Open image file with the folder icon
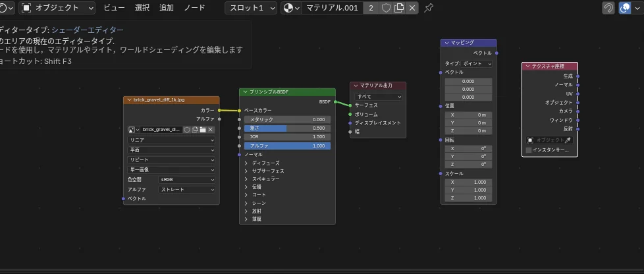 (203, 130)
